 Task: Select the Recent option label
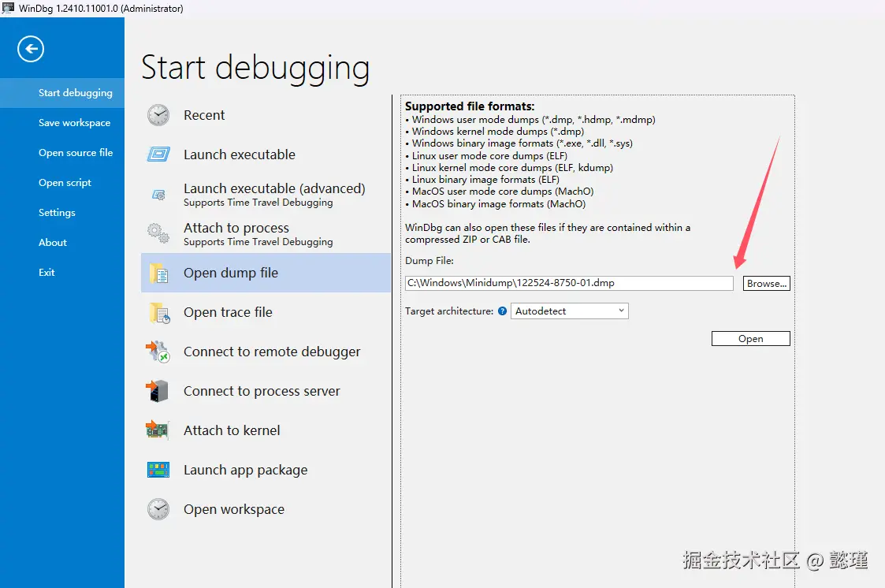204,115
